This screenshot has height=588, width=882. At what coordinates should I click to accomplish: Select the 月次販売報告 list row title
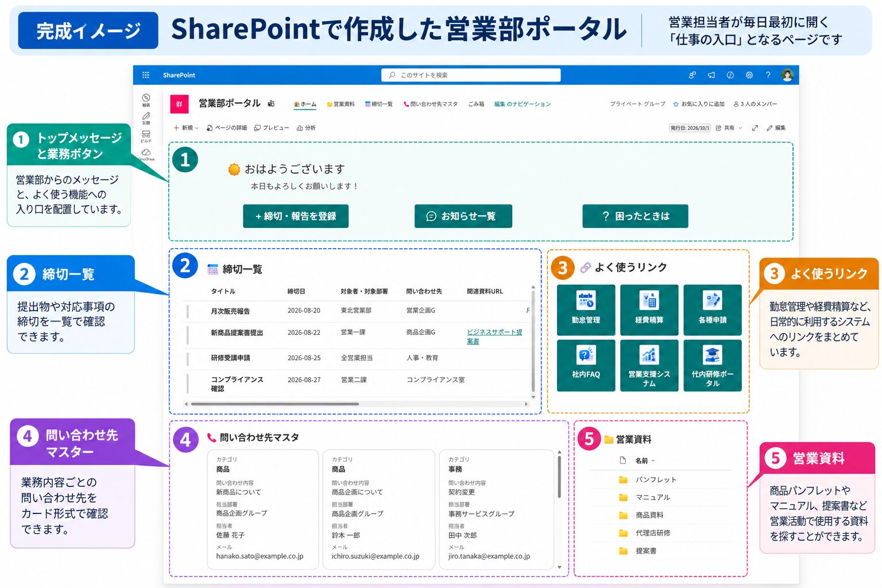[x=230, y=311]
